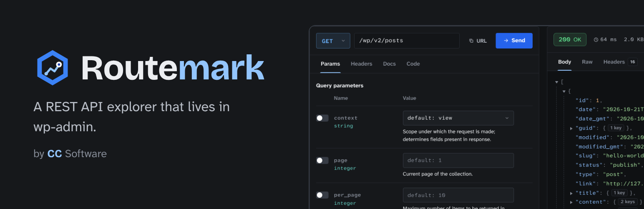Open response Headers tab with 16 badge
The width and height of the screenshot is (644, 209).
(x=620, y=62)
